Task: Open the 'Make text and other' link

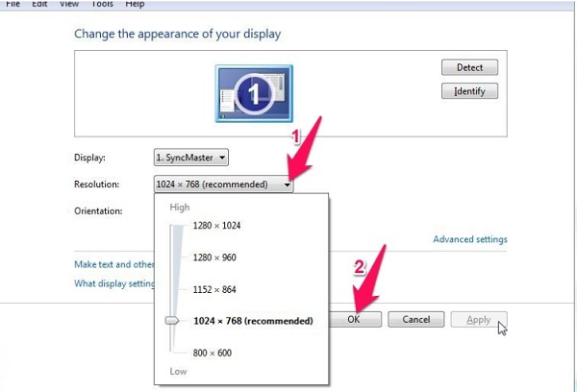Action: (113, 264)
